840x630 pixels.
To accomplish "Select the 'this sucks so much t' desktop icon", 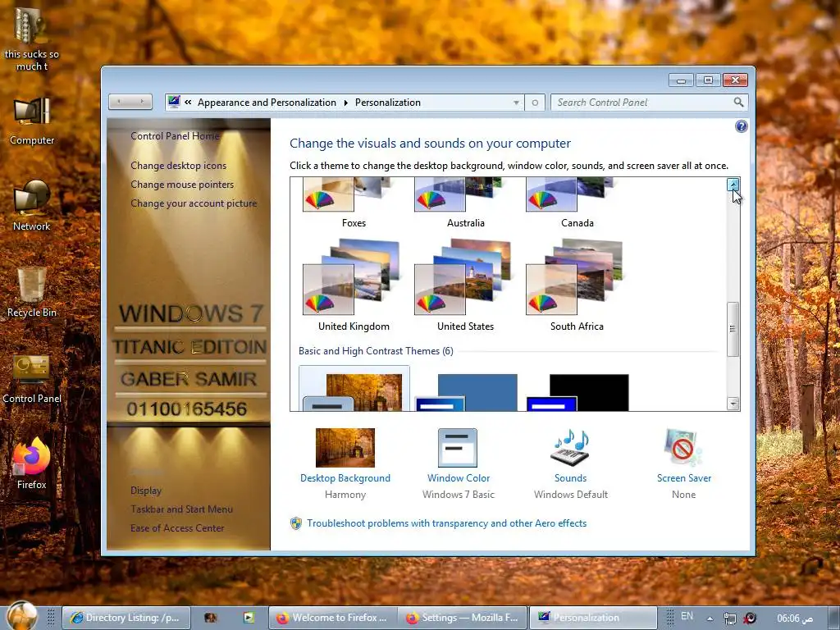I will pos(32,38).
